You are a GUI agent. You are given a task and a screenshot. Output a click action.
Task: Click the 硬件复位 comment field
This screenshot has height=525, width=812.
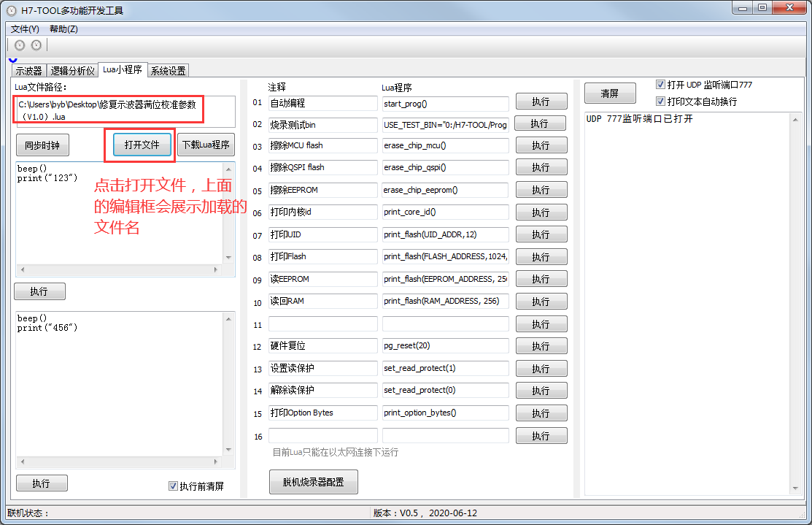[x=323, y=345]
